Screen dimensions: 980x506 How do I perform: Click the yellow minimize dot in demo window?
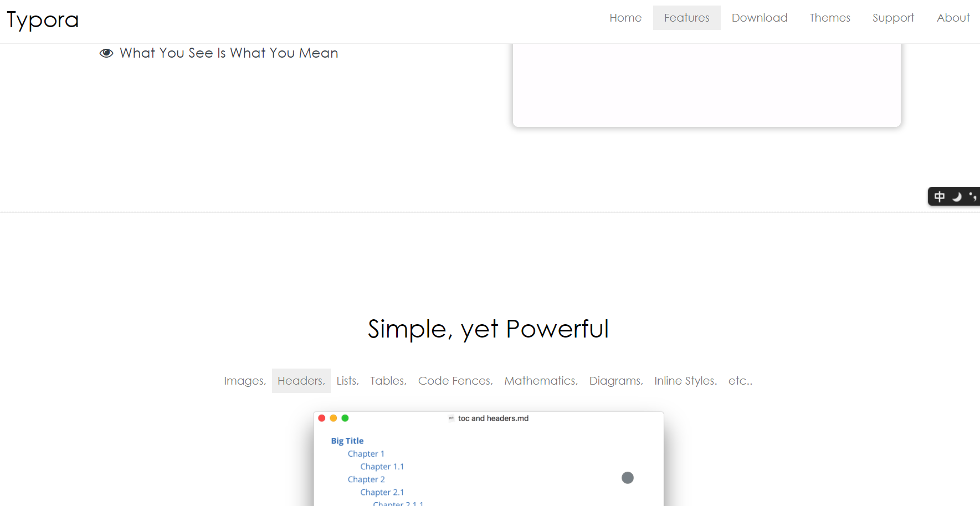(x=333, y=418)
